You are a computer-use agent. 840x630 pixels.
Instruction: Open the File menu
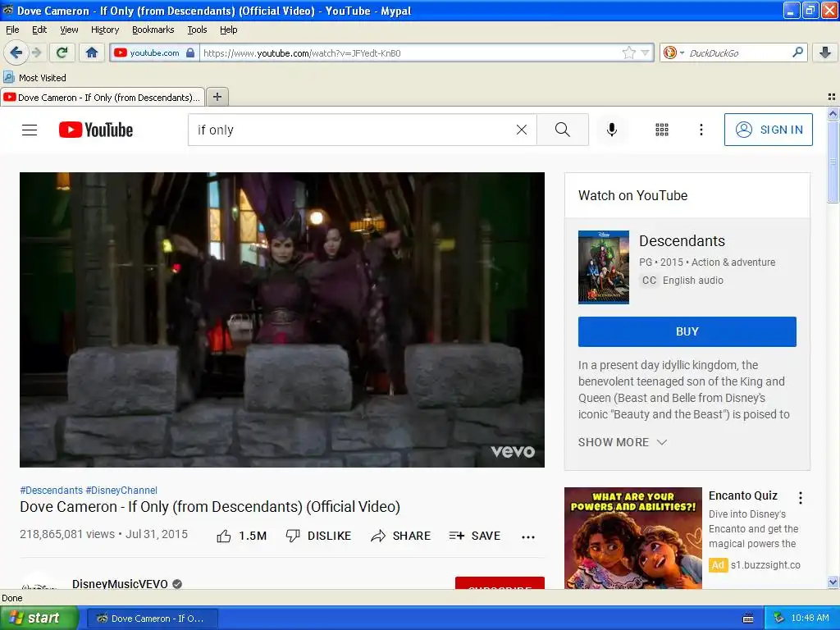12,30
